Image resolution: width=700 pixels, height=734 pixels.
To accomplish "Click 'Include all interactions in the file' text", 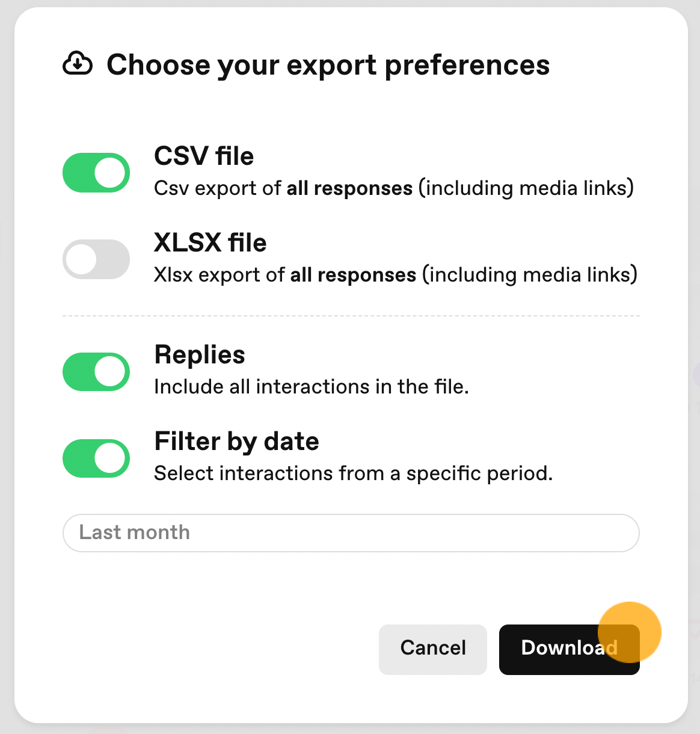I will 312,386.
